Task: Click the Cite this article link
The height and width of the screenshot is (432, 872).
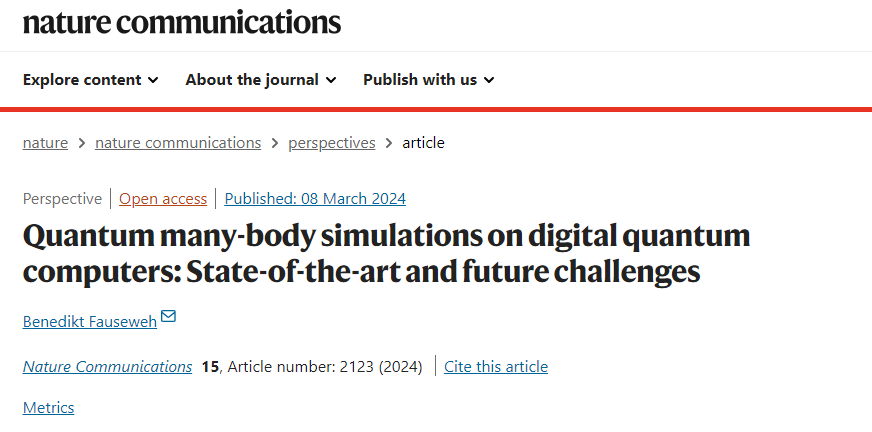Action: 496,367
